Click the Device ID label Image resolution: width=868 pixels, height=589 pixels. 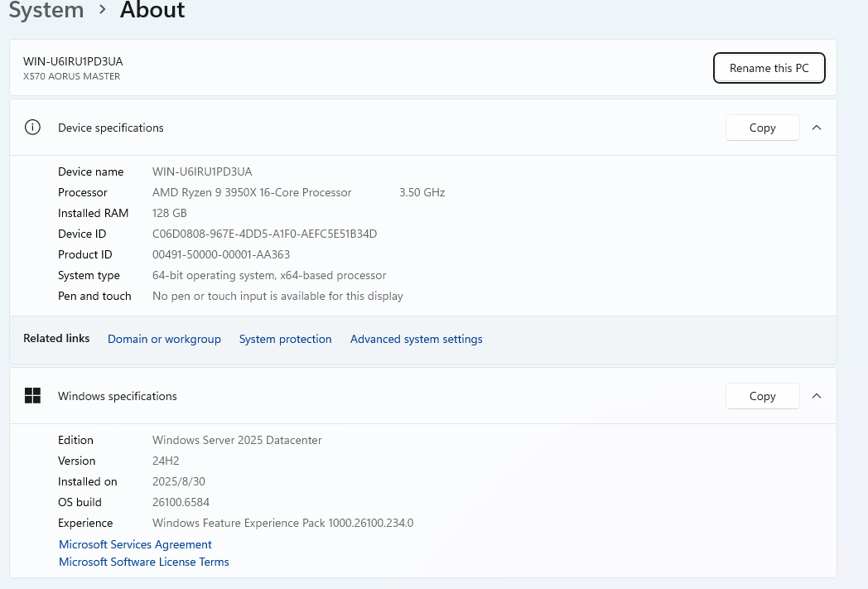(x=82, y=234)
